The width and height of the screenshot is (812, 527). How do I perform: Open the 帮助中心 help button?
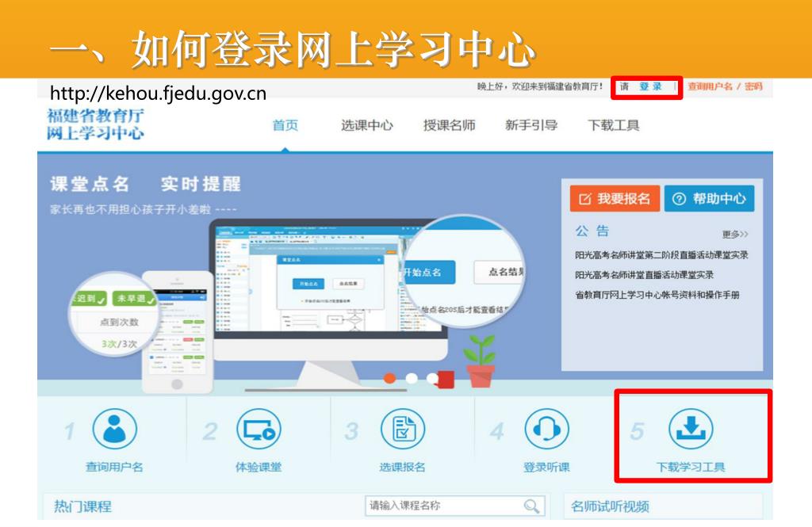click(x=709, y=199)
